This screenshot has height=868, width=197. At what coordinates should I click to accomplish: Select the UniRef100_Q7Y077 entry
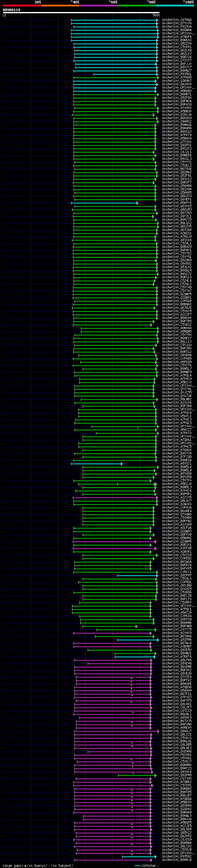(x=177, y=61)
